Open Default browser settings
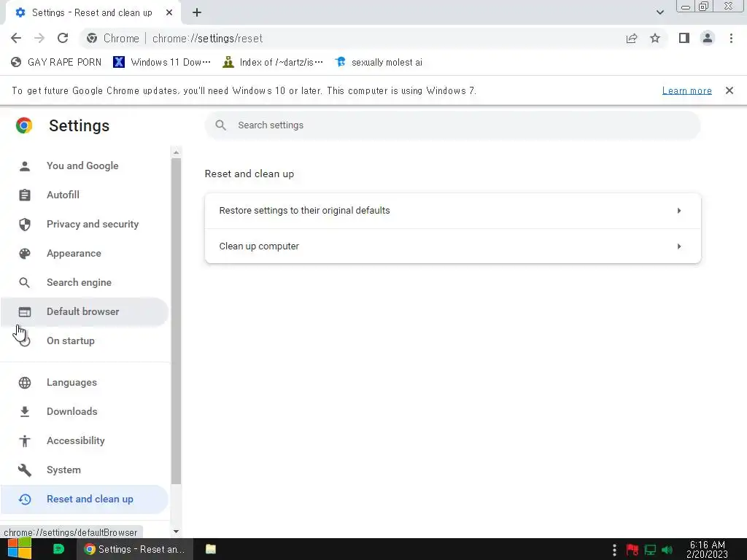The width and height of the screenshot is (747, 560). pos(85,311)
